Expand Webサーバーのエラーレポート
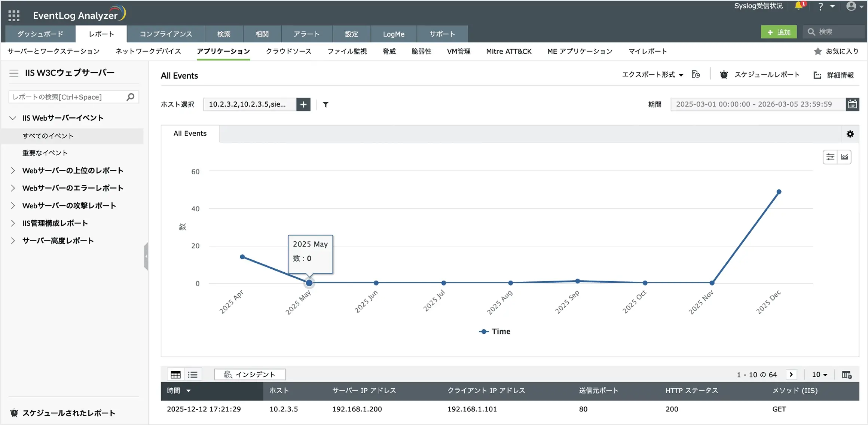868x425 pixels. click(13, 188)
